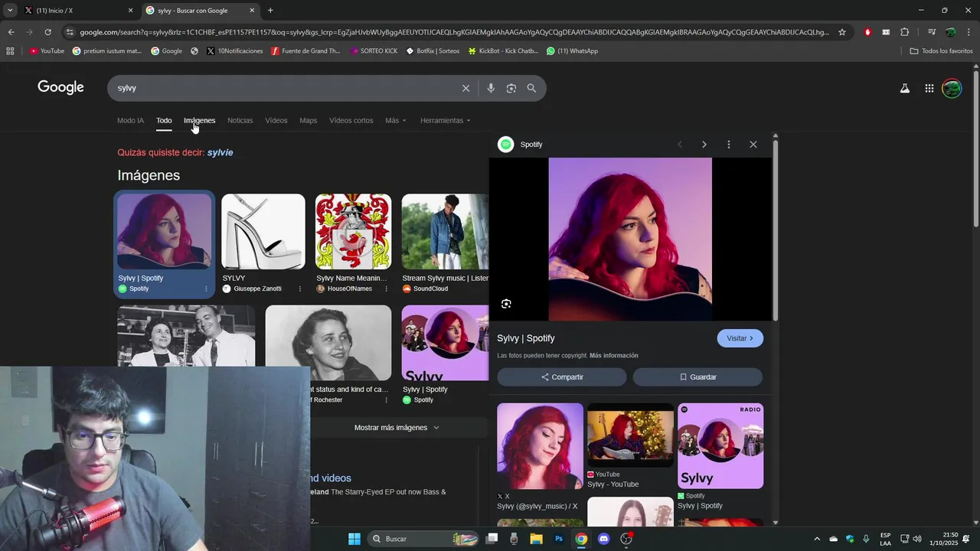Open a new browser tab
The height and width of the screenshot is (551, 980).
pos(270,11)
